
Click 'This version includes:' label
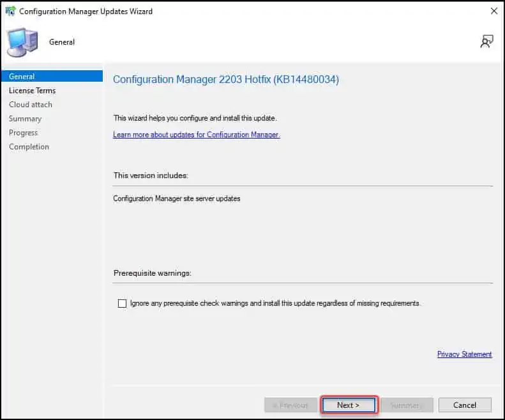click(x=151, y=176)
